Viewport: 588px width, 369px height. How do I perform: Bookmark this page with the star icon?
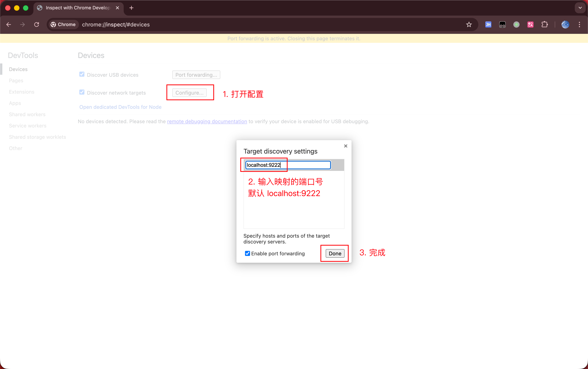469,24
